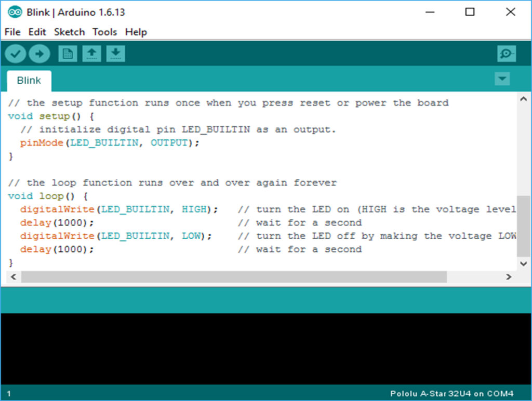Click the Upload arrow button
Viewport: 532px width, 401px height.
39,54
